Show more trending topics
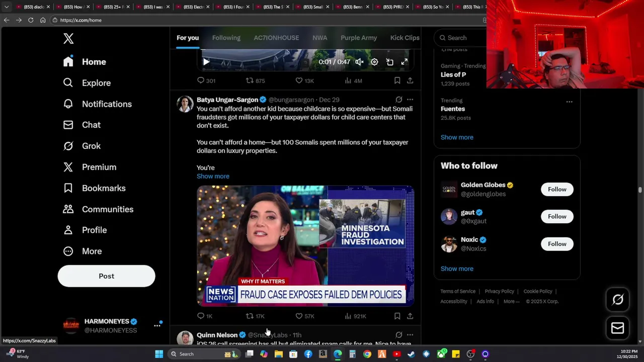The height and width of the screenshot is (362, 644). (457, 137)
